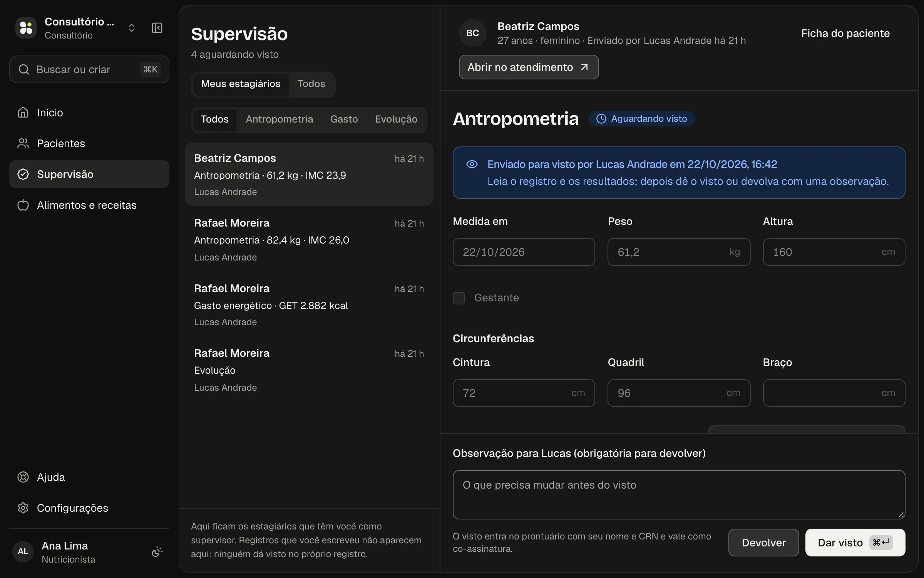
Task: Toggle the light/dark theme icon
Action: click(157, 552)
